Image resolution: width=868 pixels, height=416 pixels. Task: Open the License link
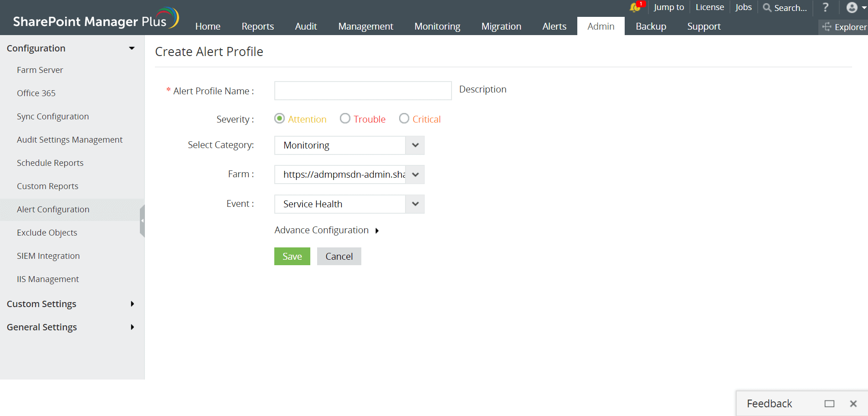(710, 7)
